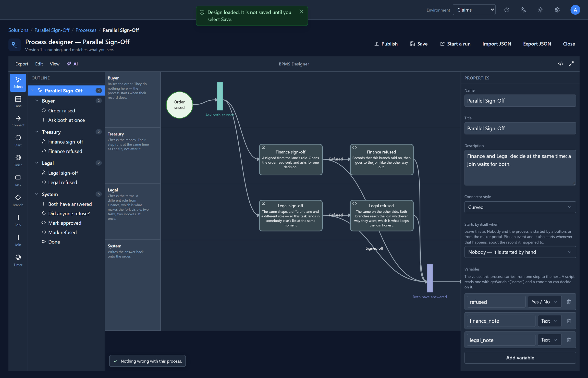Toggle the light/dark theme icon
The image size is (588, 378).
pos(540,10)
